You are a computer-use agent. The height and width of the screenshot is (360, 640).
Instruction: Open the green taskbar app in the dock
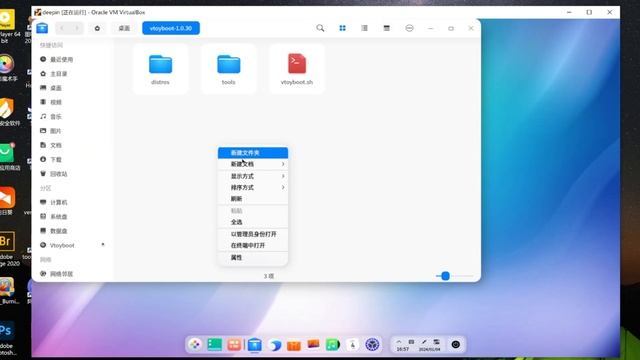(x=215, y=344)
